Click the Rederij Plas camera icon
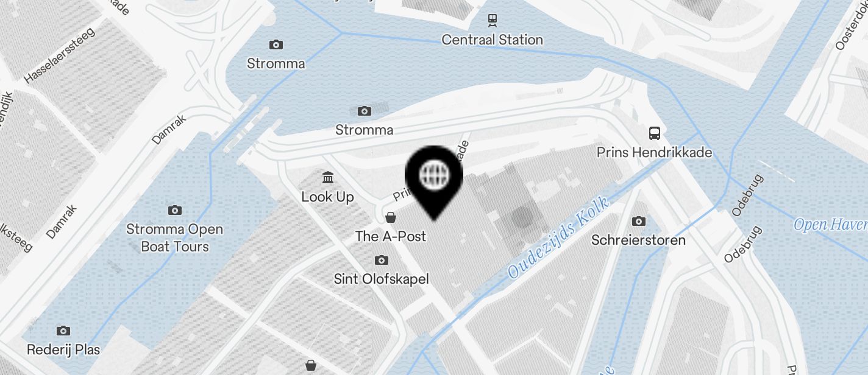 (x=63, y=331)
